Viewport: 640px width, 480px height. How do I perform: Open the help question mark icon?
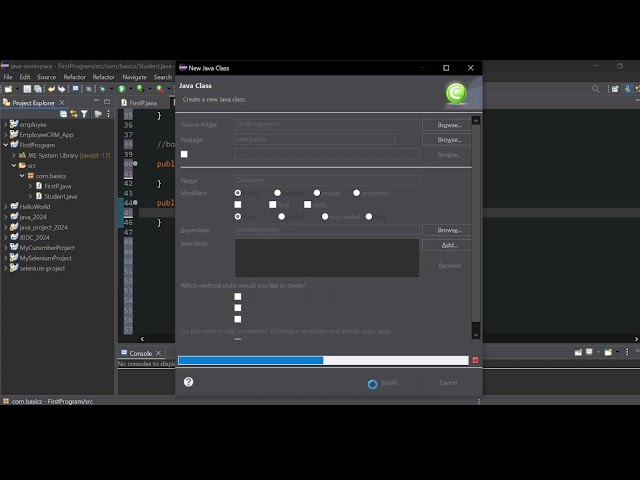click(x=188, y=382)
